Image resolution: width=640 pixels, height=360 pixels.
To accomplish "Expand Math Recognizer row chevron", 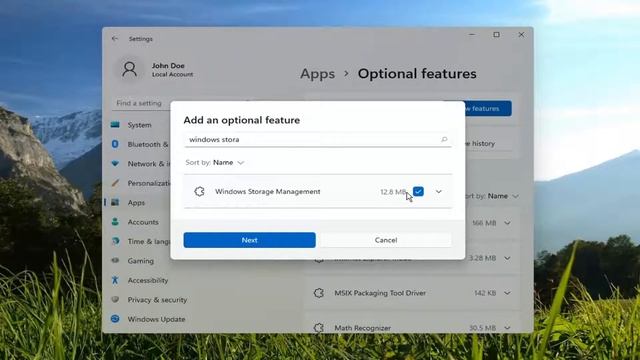I will [x=507, y=328].
